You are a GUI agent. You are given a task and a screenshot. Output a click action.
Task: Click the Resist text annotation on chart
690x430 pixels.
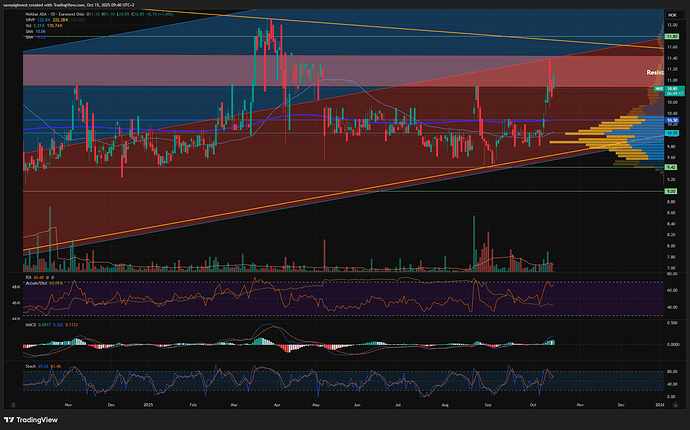point(655,73)
